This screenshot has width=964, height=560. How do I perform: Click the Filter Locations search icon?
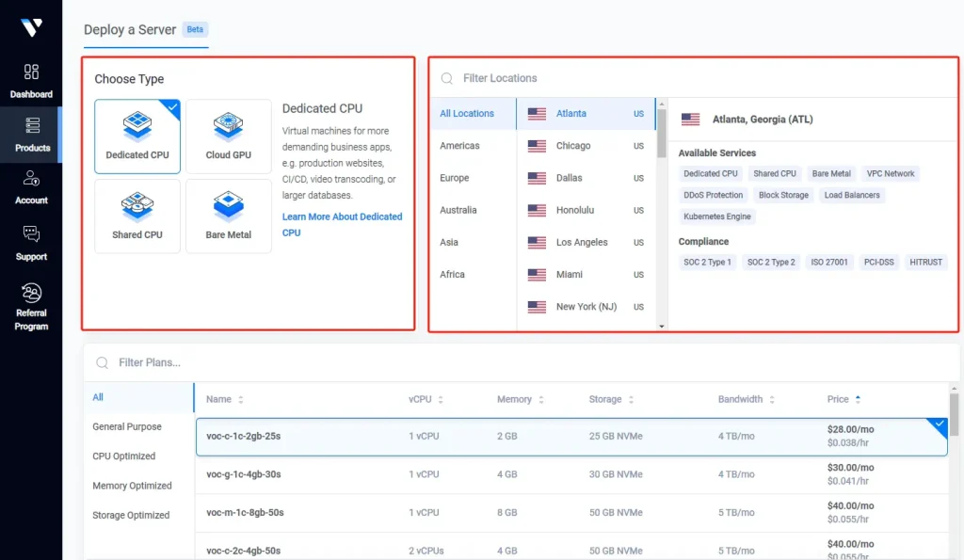point(447,78)
